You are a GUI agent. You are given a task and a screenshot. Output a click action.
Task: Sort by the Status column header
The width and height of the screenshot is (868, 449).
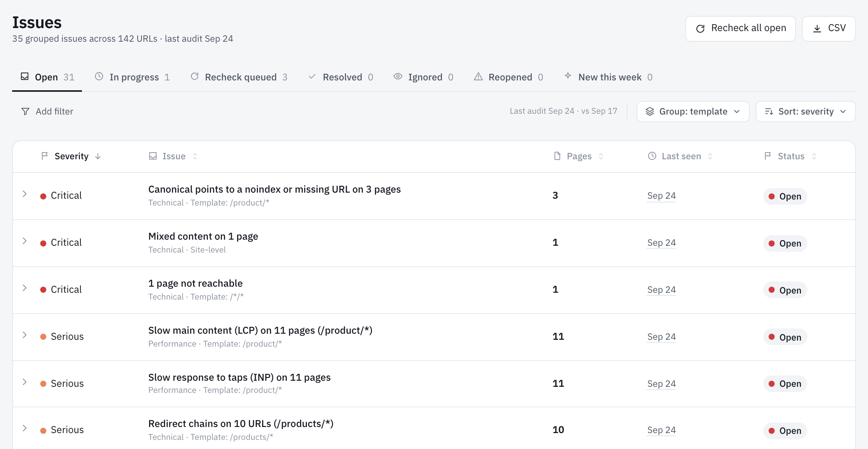coord(790,156)
